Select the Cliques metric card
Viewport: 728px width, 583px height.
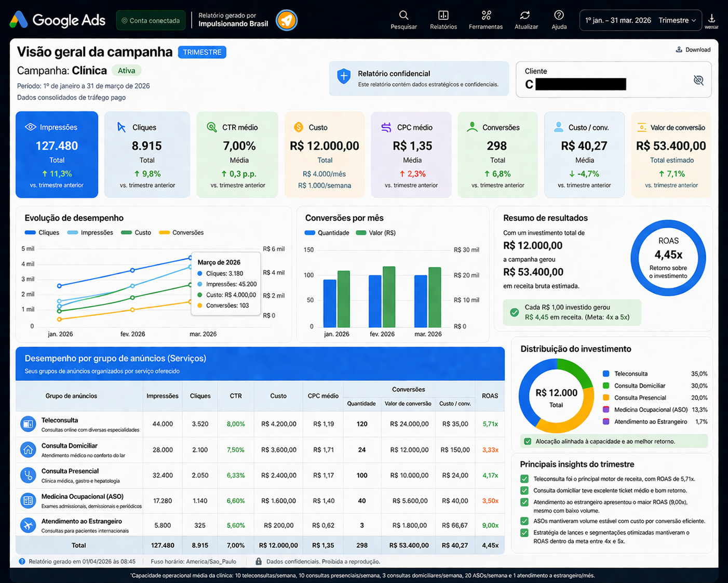(147, 155)
